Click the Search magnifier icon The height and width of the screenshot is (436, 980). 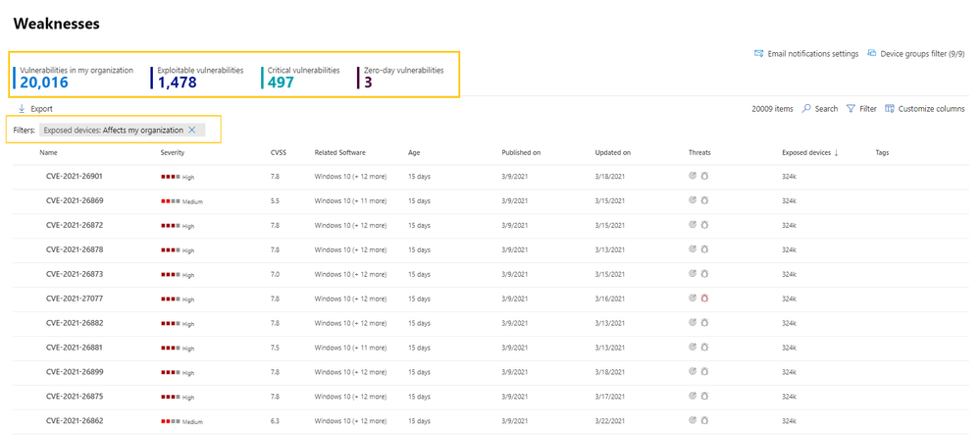(x=806, y=109)
